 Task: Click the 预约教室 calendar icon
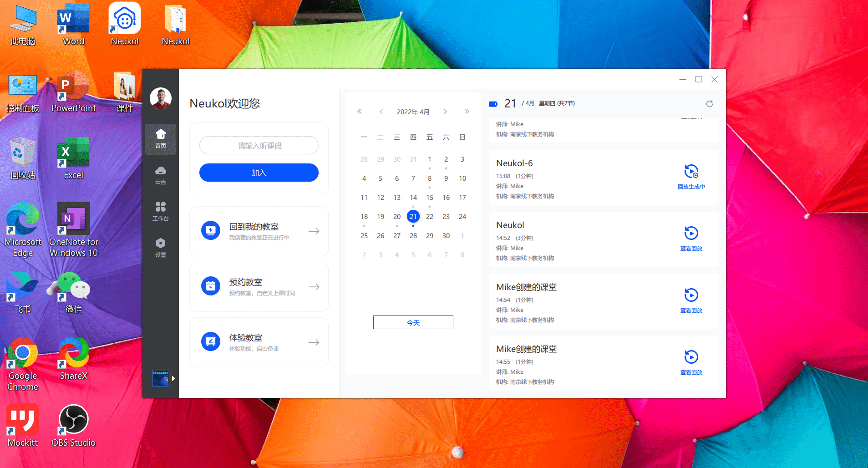211,286
